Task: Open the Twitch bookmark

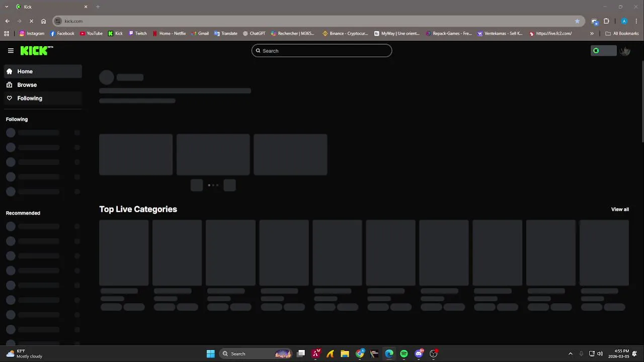Action: (x=137, y=34)
